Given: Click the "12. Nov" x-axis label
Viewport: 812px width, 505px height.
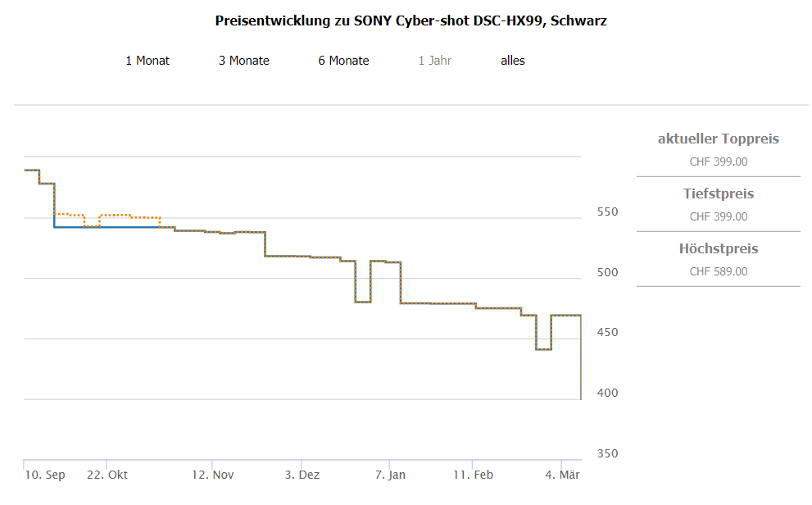Looking at the screenshot, I should [213, 475].
